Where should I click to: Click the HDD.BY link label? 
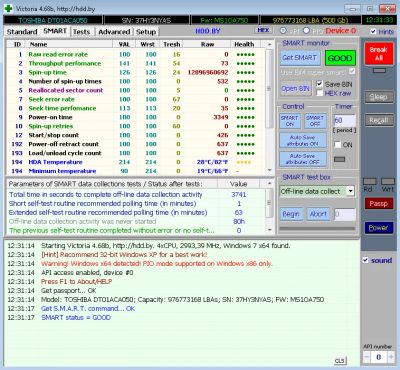[208, 31]
